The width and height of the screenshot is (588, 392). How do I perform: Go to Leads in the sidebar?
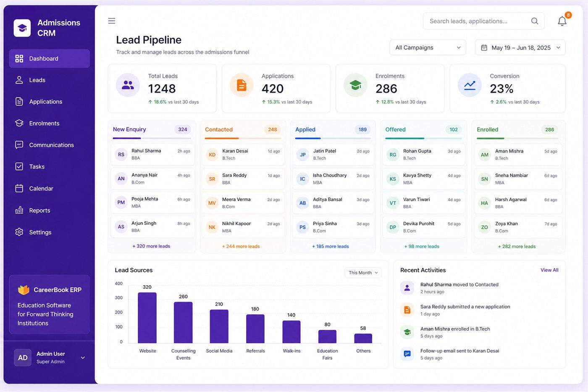coord(50,80)
